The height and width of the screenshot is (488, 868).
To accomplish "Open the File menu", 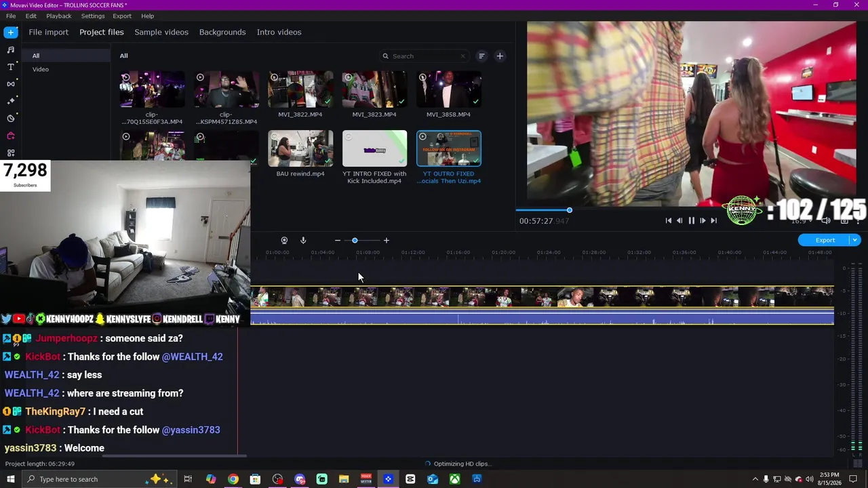I will point(11,16).
